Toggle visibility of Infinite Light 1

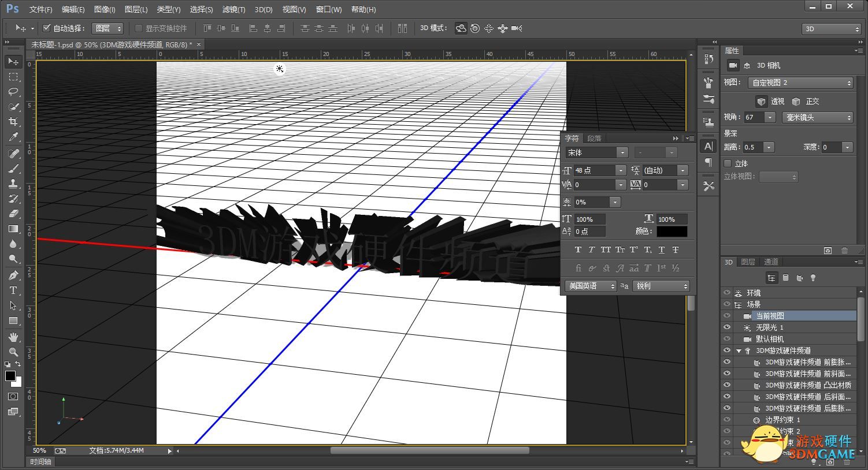(x=727, y=327)
